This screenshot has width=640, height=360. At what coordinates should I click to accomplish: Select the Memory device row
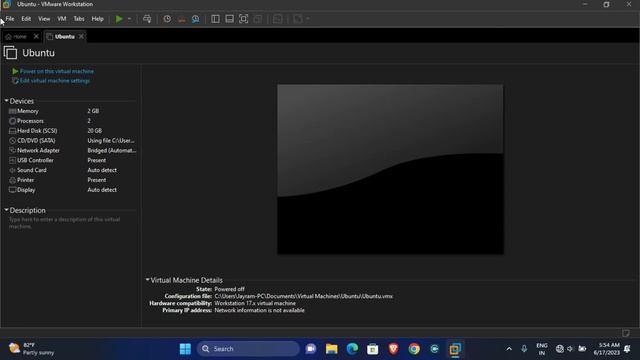(x=72, y=111)
